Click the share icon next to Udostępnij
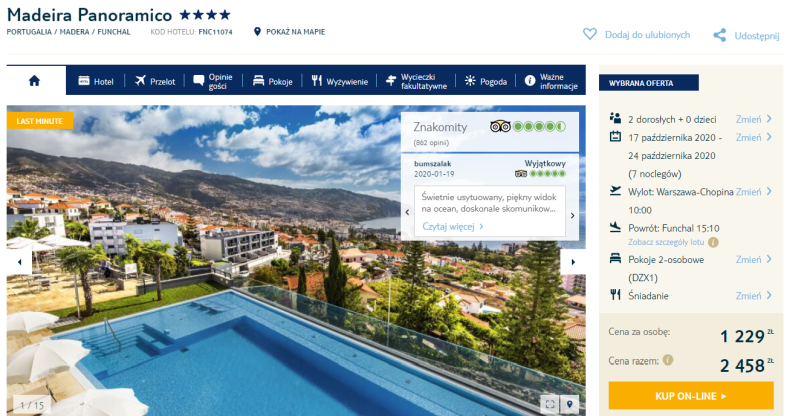The image size is (790, 416). tap(720, 35)
